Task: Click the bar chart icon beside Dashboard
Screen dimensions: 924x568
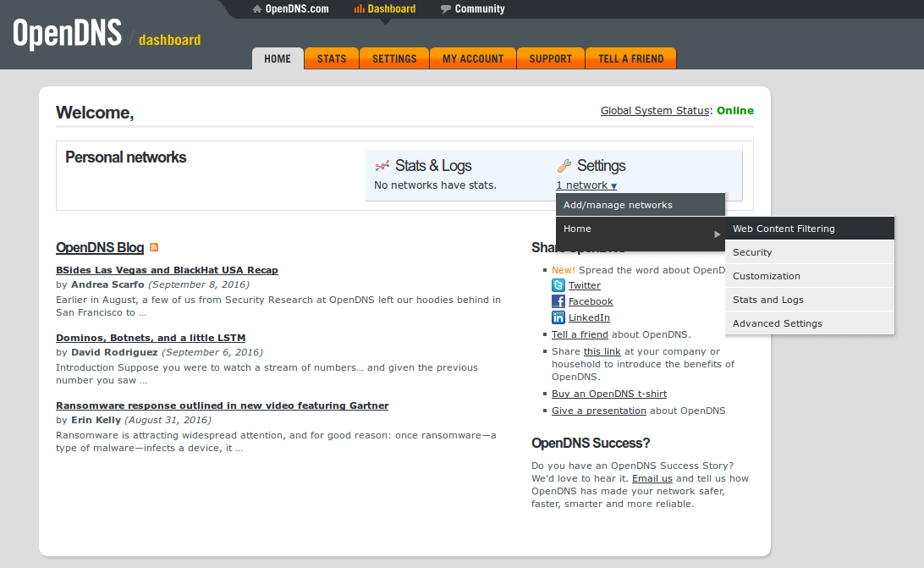Action: 359,8
